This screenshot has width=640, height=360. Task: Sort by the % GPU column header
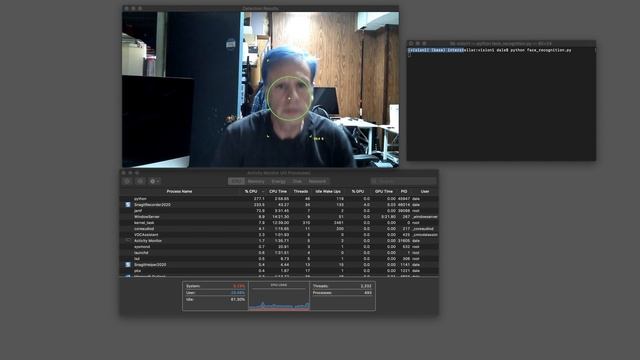click(x=358, y=191)
